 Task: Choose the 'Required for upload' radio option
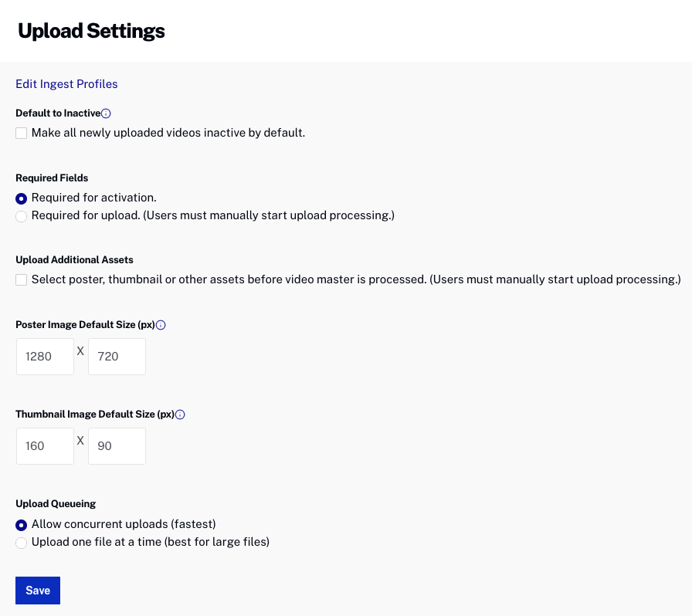pos(22,216)
